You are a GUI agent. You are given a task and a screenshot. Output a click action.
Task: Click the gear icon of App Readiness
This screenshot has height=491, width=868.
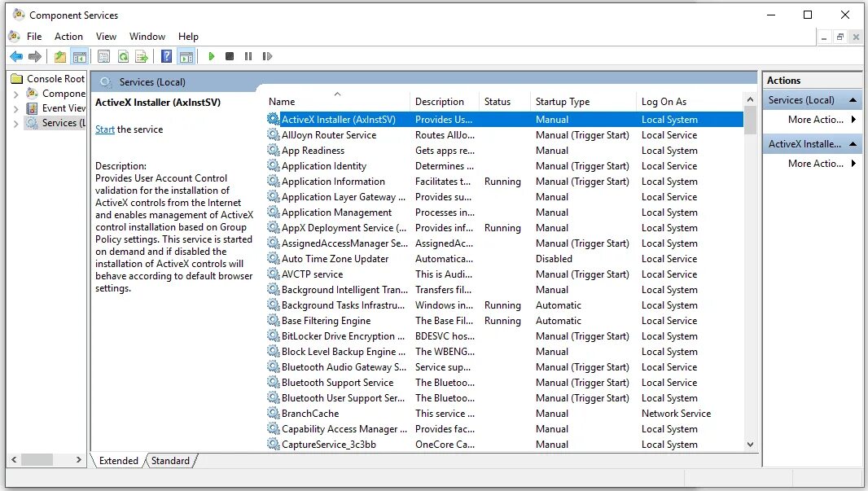click(x=273, y=150)
